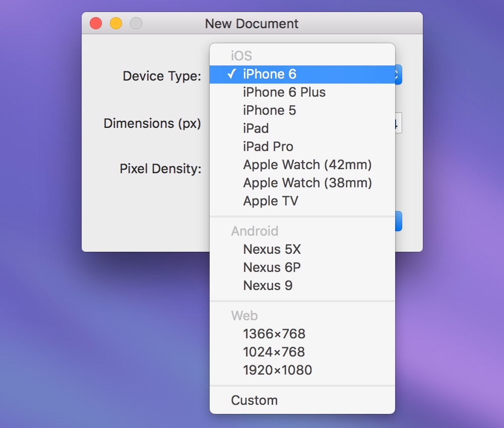504x428 pixels.
Task: Select Apple Watch (38mm)
Action: pos(302,183)
